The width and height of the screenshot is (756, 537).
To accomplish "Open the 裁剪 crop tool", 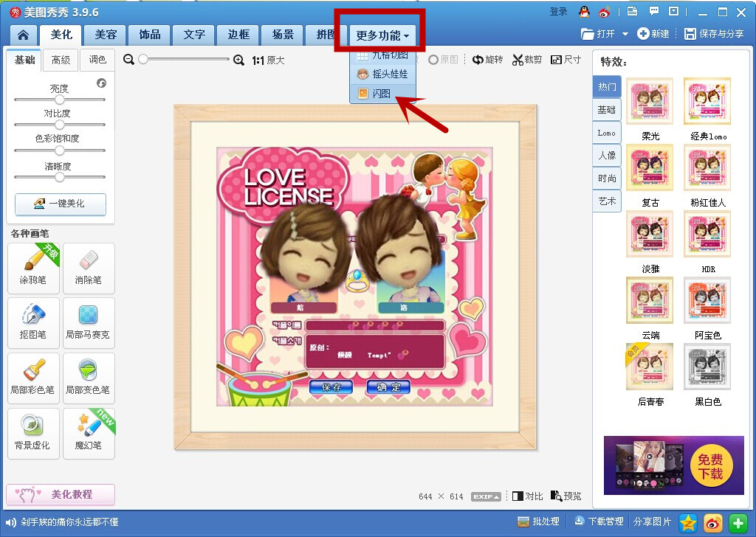I will click(527, 60).
